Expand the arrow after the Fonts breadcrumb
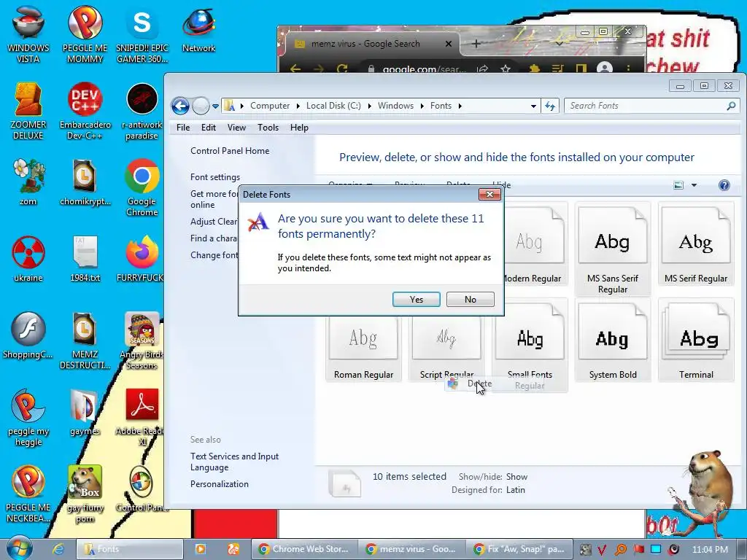 (460, 106)
